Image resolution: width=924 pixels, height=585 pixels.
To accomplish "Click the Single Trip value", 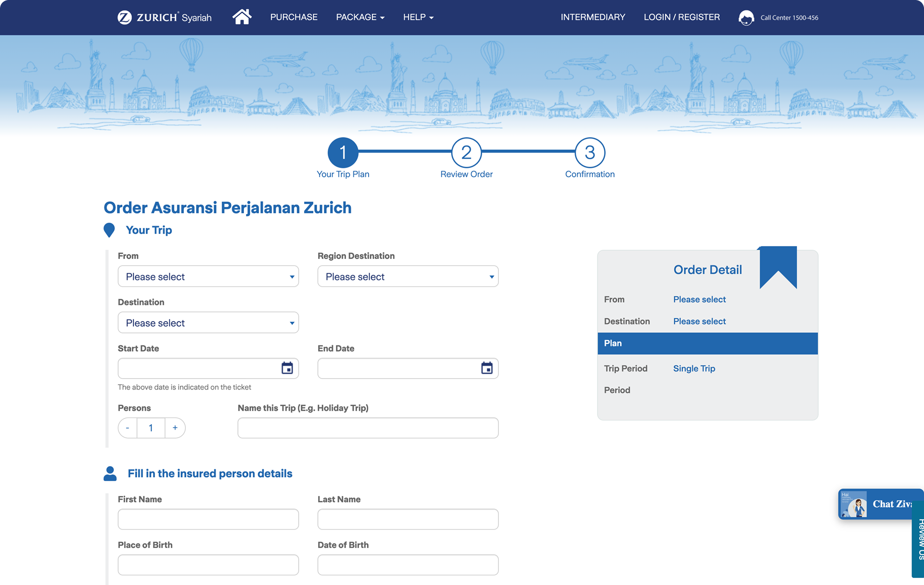I will (x=694, y=369).
